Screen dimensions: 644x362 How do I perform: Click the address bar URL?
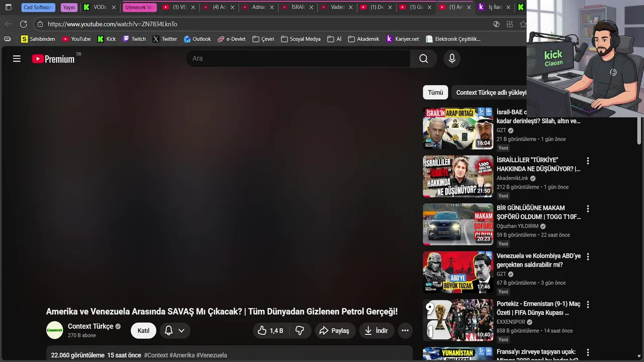112,24
